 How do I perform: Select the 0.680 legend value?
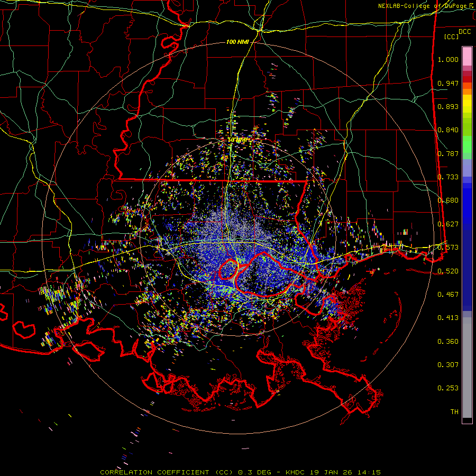pos(448,200)
